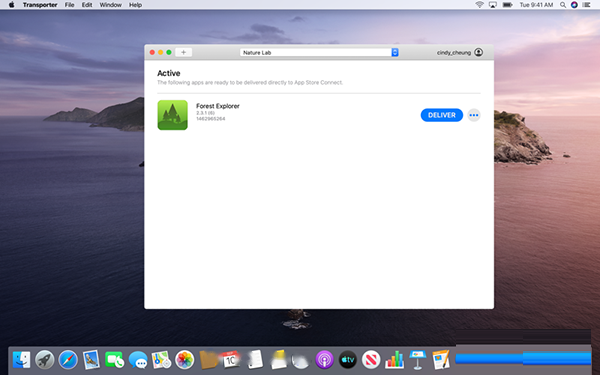The image size is (600, 375).
Task: Click the Forest Explorer app name
Action: pyautogui.click(x=218, y=106)
